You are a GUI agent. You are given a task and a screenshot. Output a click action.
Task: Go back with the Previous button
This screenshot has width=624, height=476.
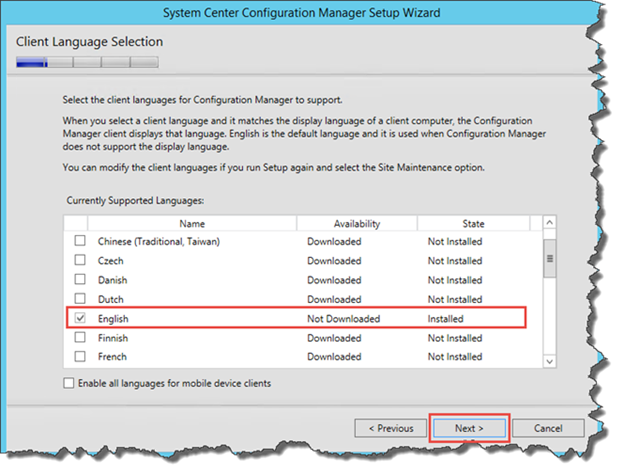pyautogui.click(x=391, y=428)
